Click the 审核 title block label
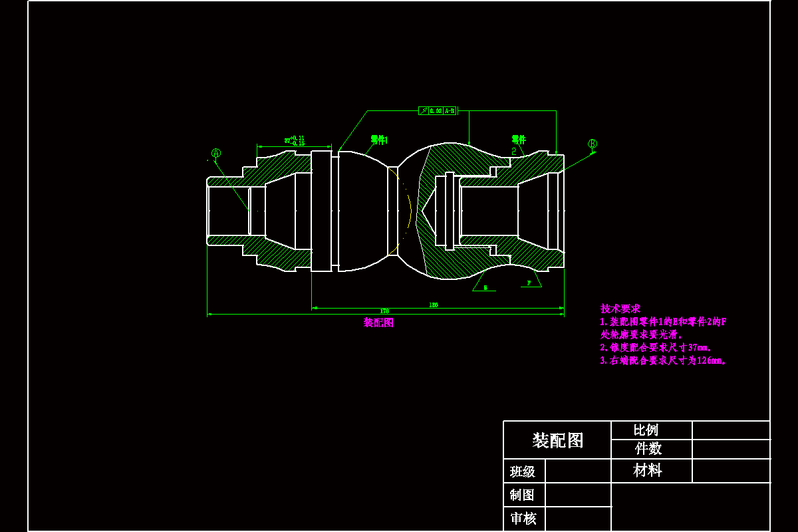 point(523,519)
